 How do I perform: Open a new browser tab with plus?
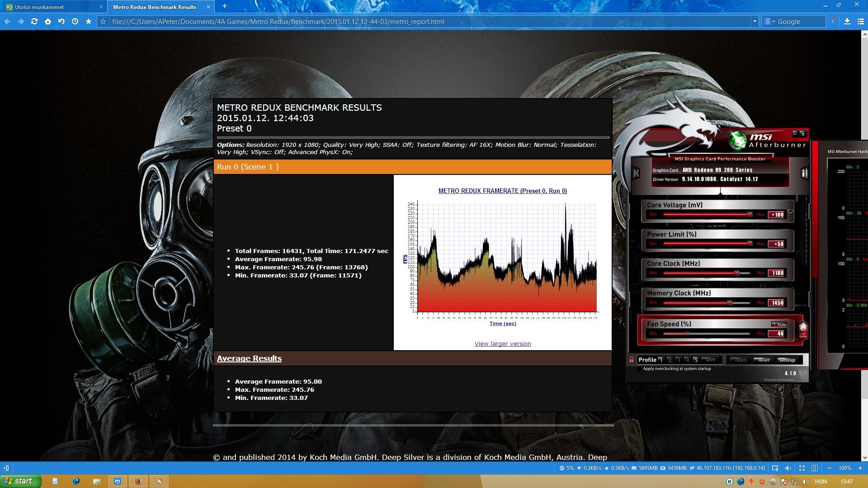pos(225,6)
